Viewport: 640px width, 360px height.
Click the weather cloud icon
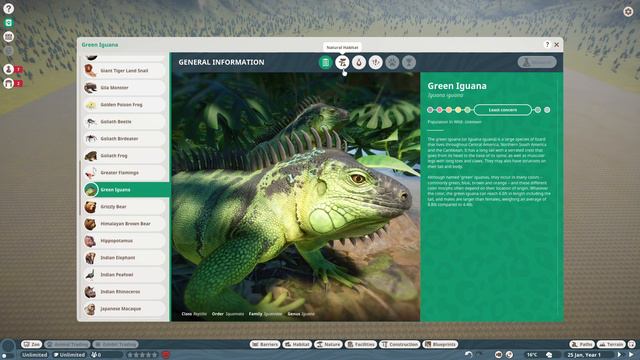[549, 355]
